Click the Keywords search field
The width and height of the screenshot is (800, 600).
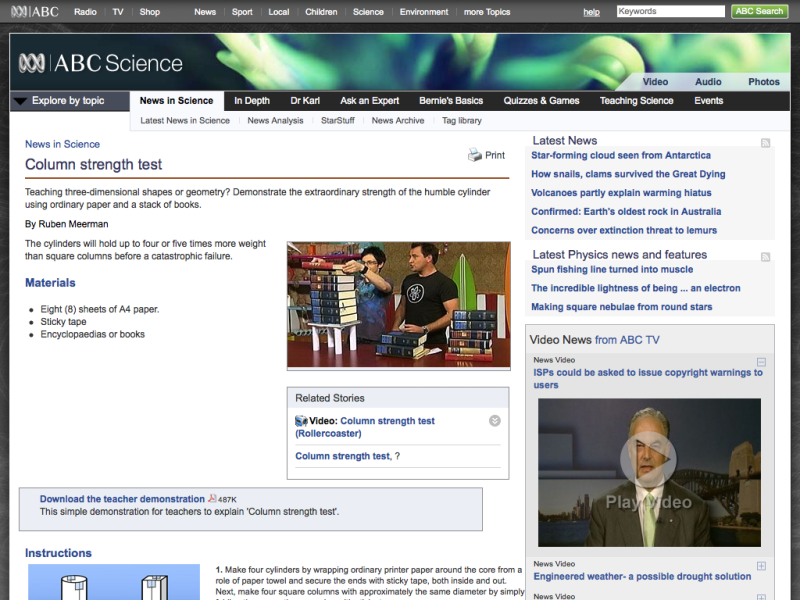click(670, 12)
